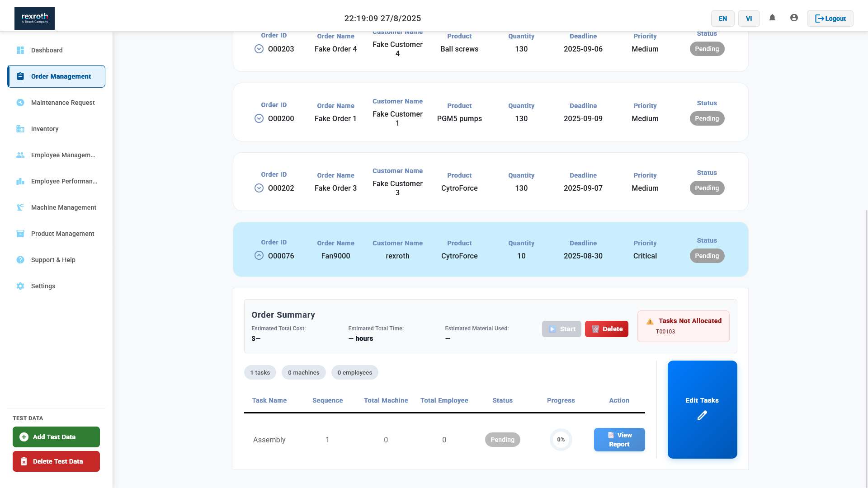Click the Settings gear icon in sidebar

point(20,286)
